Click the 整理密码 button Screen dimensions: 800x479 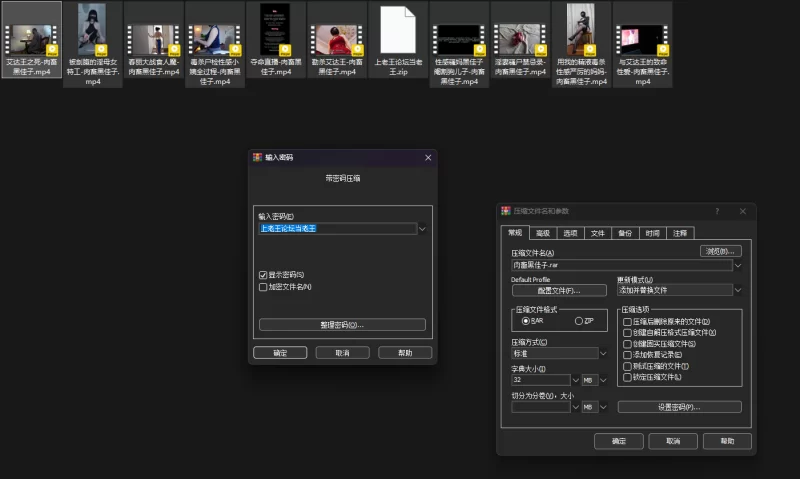[342, 325]
